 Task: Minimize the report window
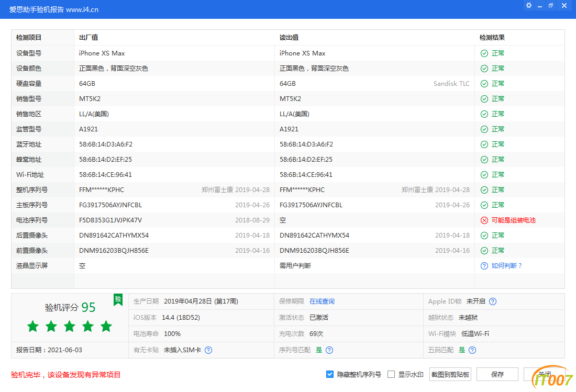click(540, 6)
